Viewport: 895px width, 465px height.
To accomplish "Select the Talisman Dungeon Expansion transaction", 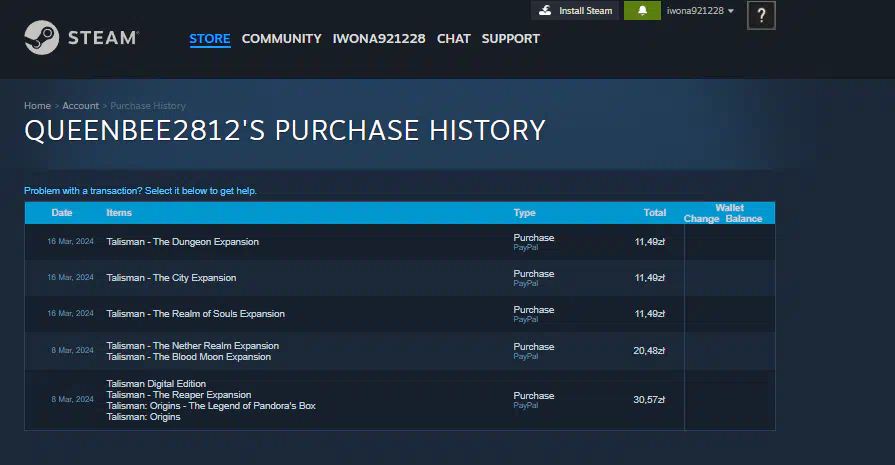I will click(182, 242).
